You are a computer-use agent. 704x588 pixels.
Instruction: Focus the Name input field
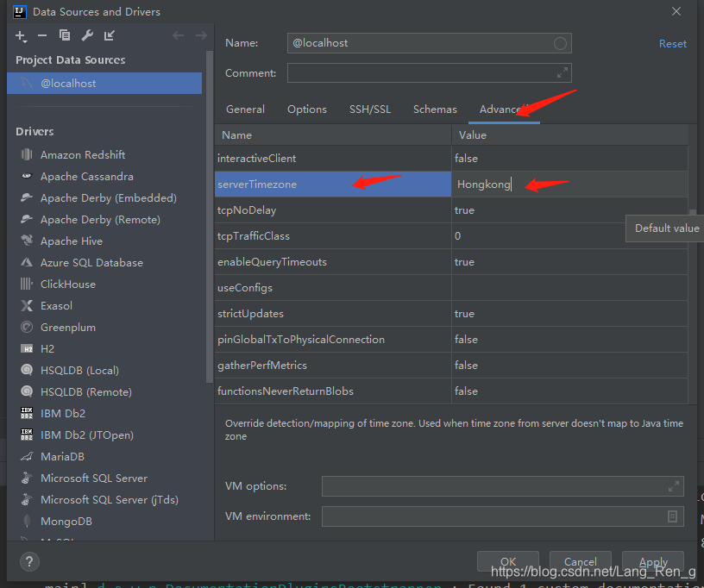click(430, 43)
